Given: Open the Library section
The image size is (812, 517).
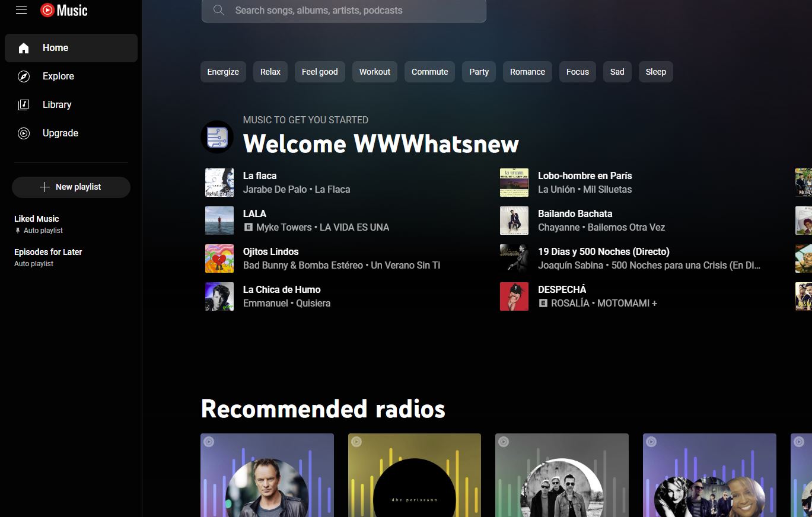Looking at the screenshot, I should 71,105.
